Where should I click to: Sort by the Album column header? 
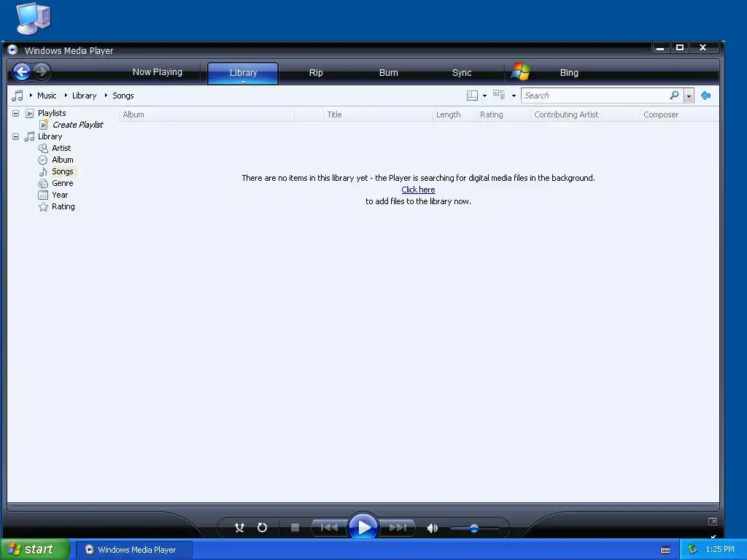[x=206, y=114]
